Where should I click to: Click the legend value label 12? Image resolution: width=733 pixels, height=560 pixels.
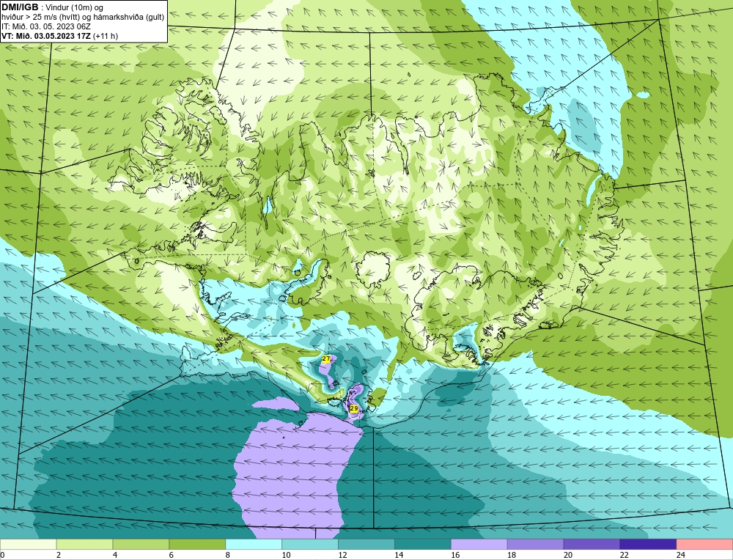342,555
